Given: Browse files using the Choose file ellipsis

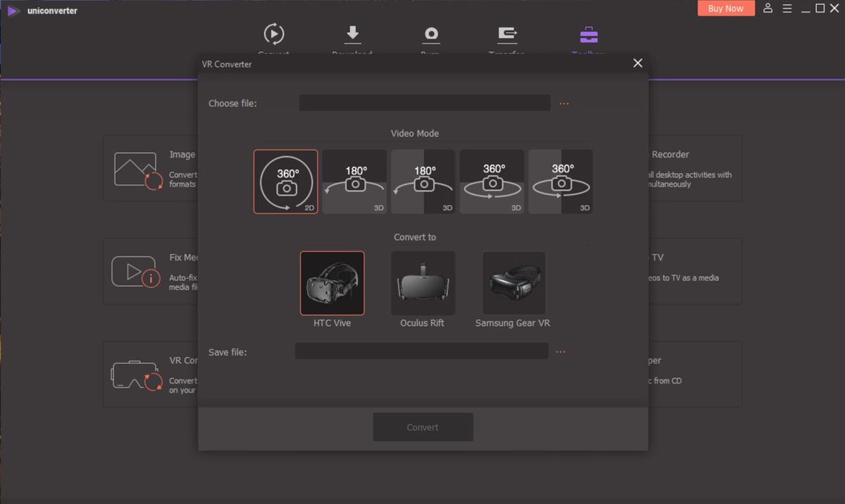Looking at the screenshot, I should click(564, 103).
